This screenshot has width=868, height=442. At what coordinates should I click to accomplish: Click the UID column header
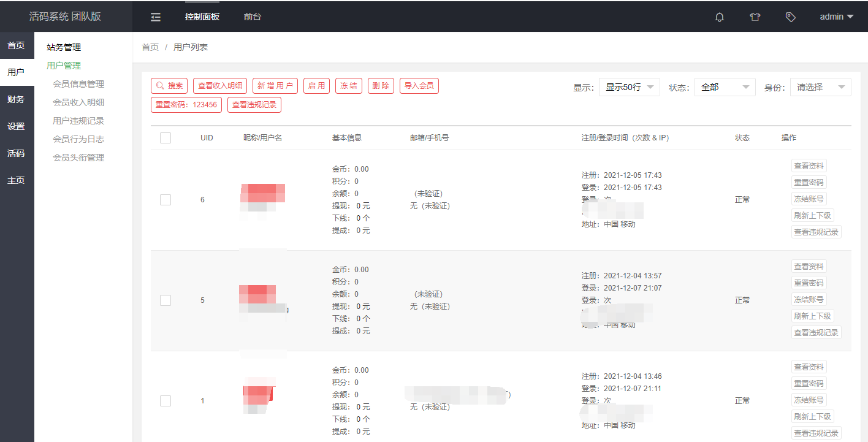click(x=207, y=138)
